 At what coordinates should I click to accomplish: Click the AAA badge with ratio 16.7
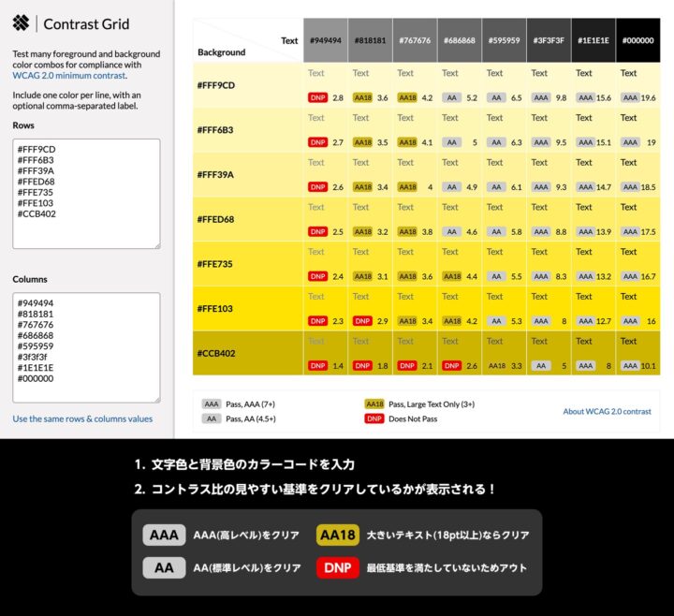[630, 276]
